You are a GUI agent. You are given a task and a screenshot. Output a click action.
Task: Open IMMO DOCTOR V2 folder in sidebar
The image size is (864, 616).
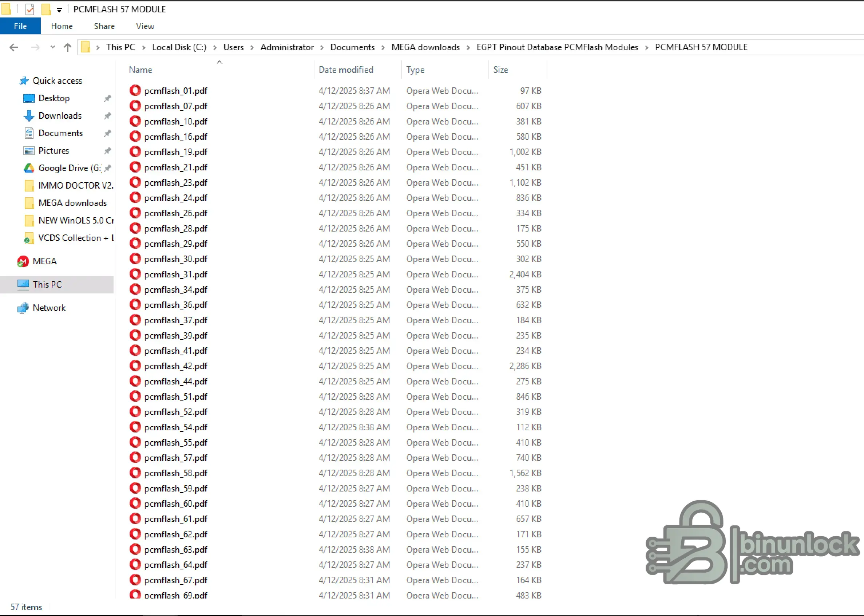coord(76,185)
